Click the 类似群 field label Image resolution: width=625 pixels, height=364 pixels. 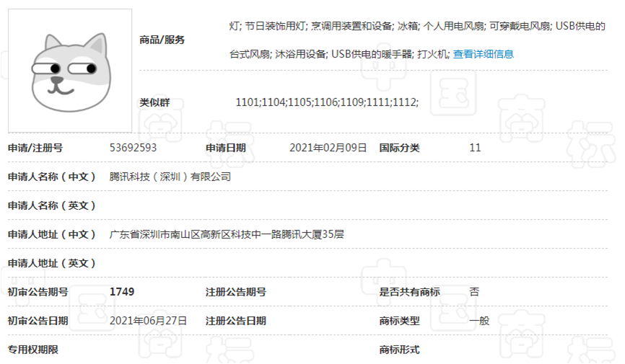coord(154,102)
